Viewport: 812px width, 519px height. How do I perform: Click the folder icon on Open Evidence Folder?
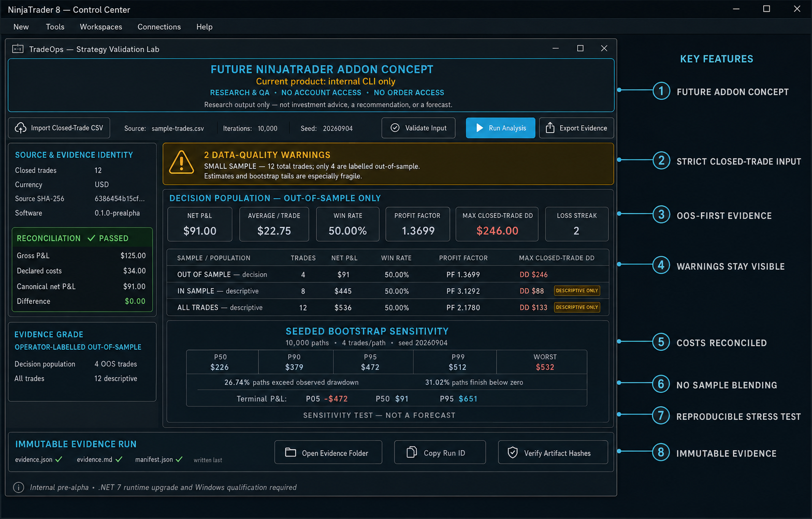[291, 453]
